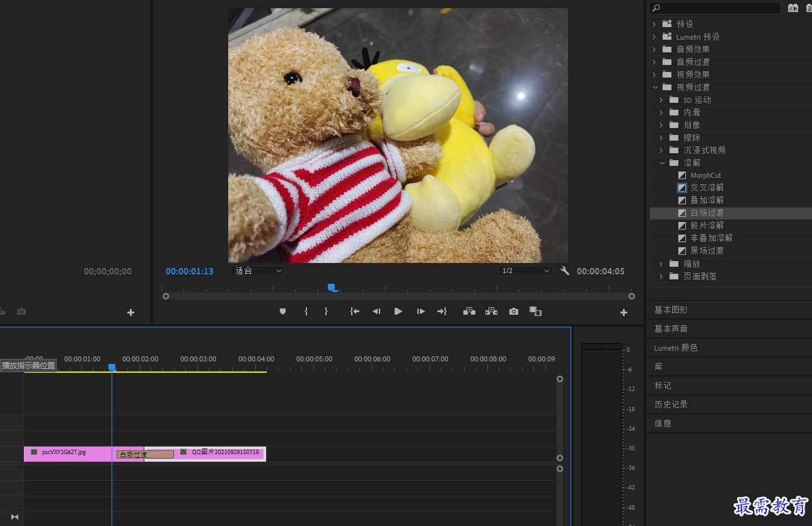The image size is (812, 526).
Task: Collapse the 视频过渡 folder
Action: click(x=654, y=87)
